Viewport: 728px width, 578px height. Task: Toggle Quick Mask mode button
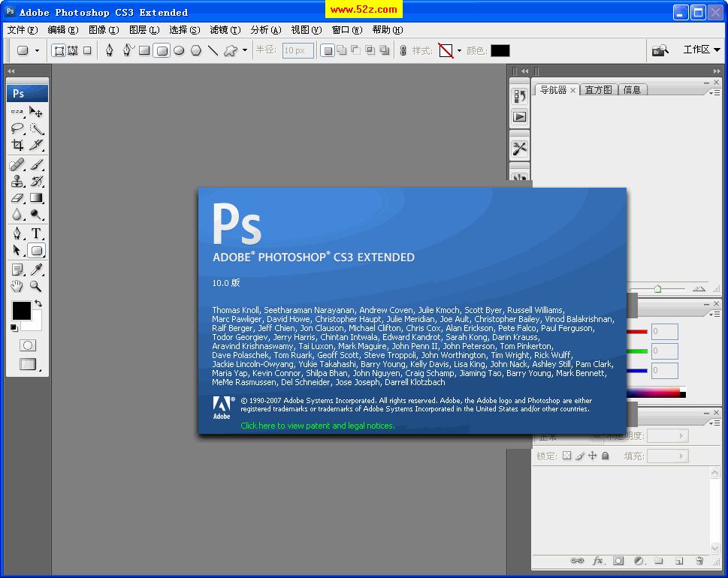tap(28, 345)
